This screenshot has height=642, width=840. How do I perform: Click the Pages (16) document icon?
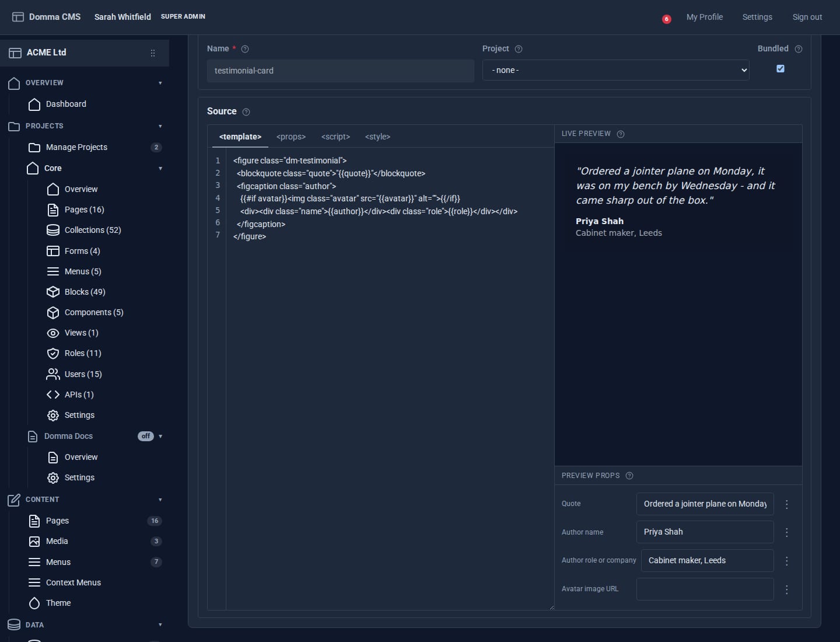53,210
